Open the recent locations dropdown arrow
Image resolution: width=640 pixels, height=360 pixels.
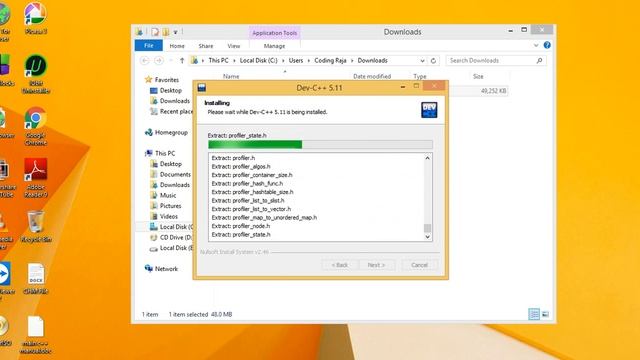click(171, 60)
